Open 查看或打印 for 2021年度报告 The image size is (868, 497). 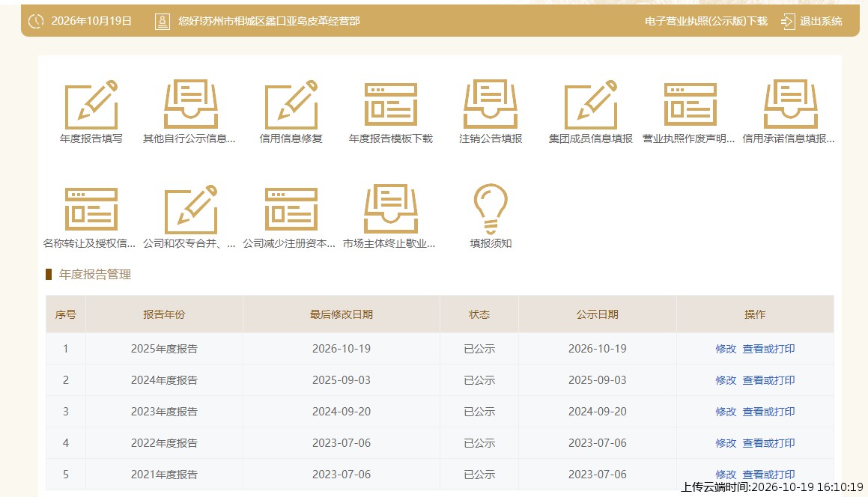(x=768, y=475)
